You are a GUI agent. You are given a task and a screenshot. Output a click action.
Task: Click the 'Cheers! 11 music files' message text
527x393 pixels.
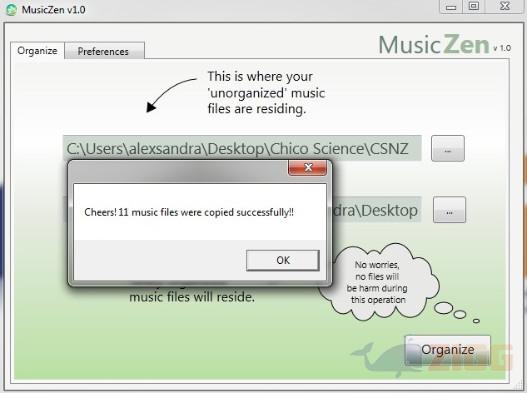point(189,212)
